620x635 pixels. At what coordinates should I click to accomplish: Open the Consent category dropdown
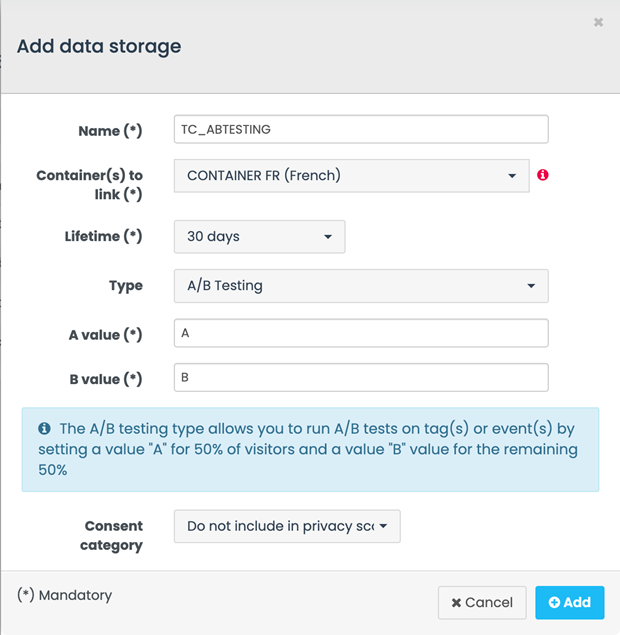coord(287,526)
